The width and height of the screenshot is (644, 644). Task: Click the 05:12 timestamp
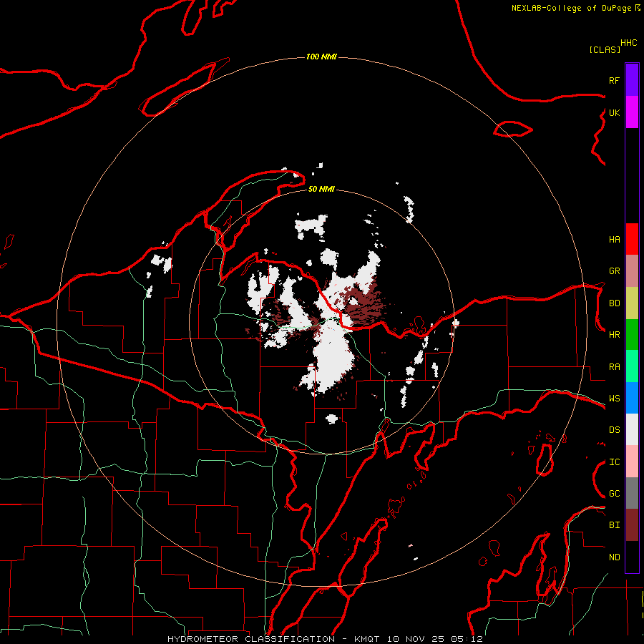click(x=467, y=639)
